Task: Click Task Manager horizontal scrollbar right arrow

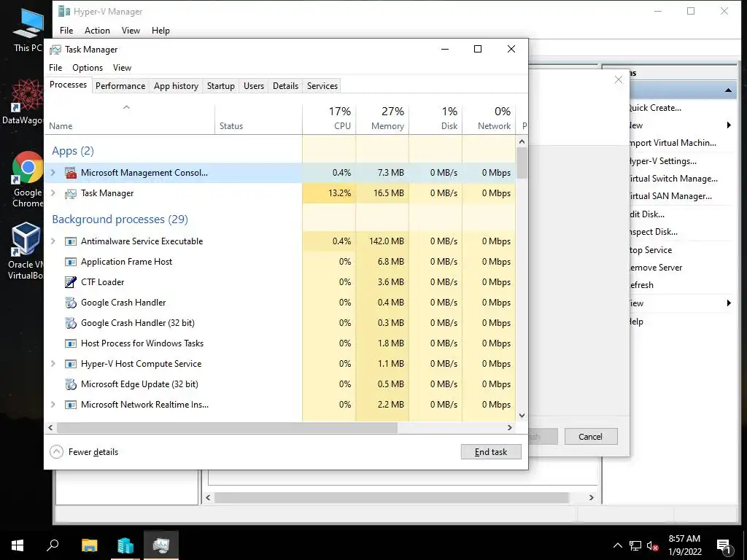Action: [x=510, y=427]
